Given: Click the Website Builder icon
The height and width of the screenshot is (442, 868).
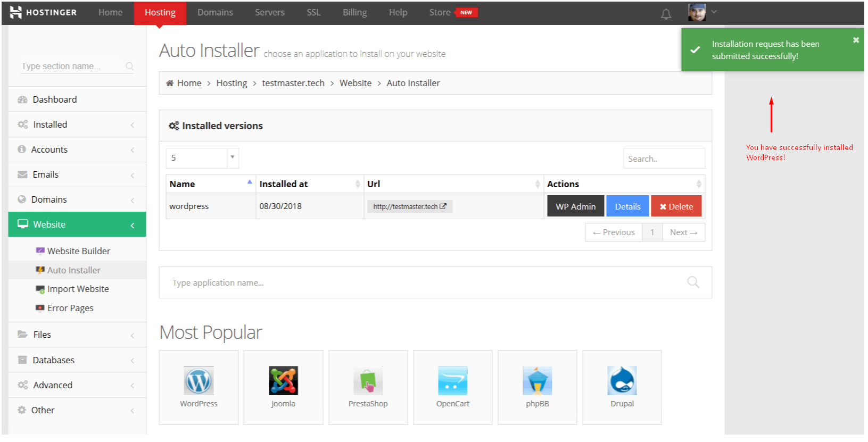Looking at the screenshot, I should tap(40, 251).
